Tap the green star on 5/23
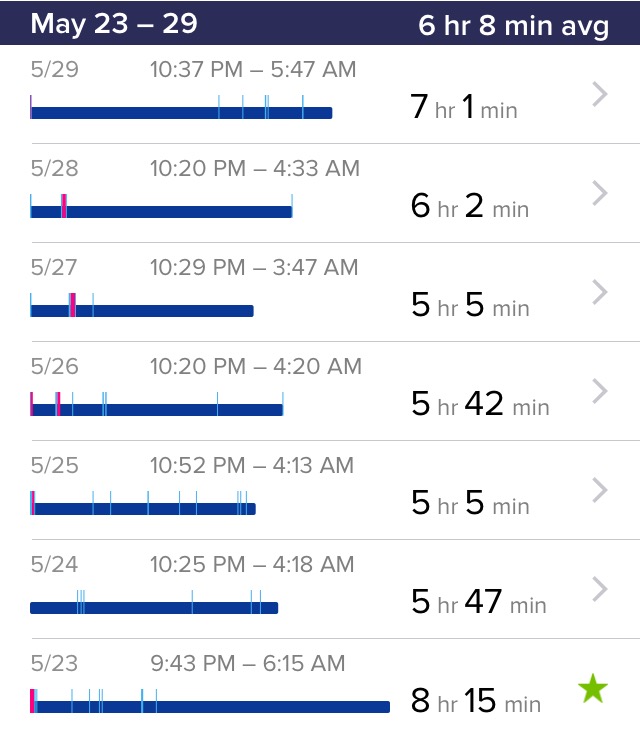 tap(593, 688)
